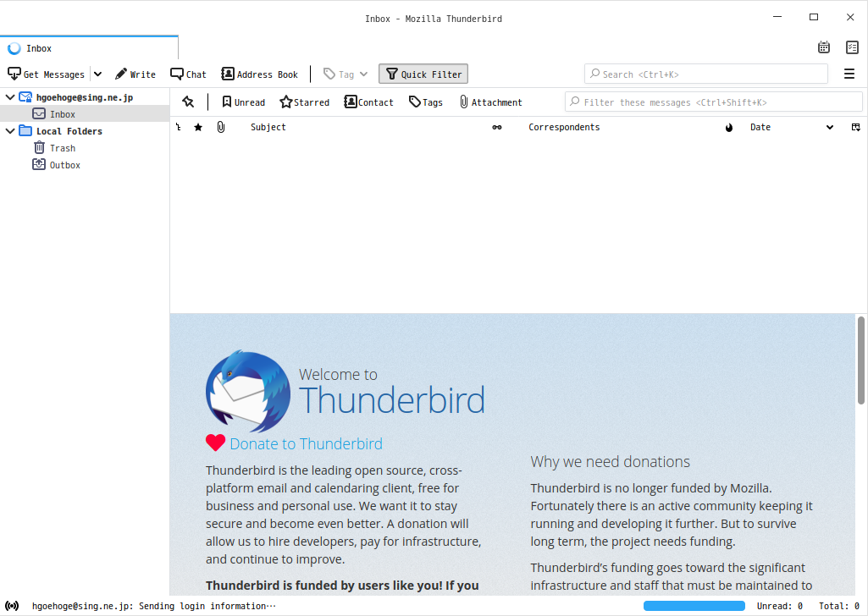Viewport: 868px width, 616px height.
Task: Click the Tag label icon in toolbar
Action: (x=329, y=74)
